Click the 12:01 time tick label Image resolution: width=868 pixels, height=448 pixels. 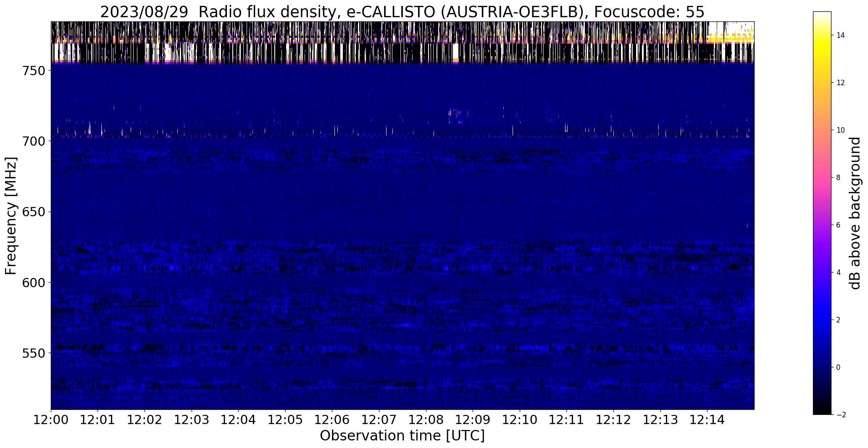[98, 419]
